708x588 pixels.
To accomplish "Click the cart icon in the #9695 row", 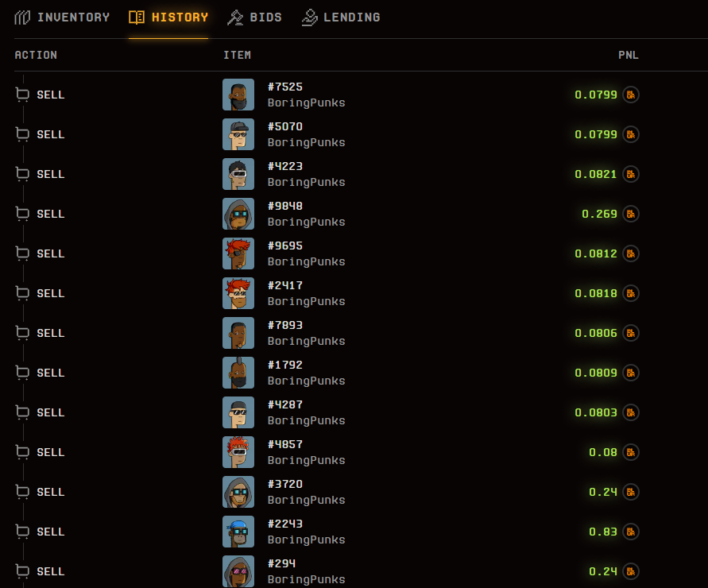I will (x=22, y=253).
